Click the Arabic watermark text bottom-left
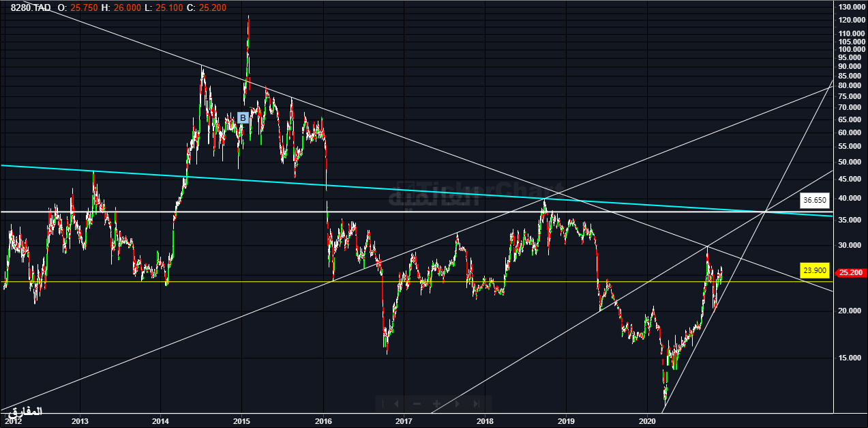Screen dimensions: 868x428 click(x=25, y=411)
